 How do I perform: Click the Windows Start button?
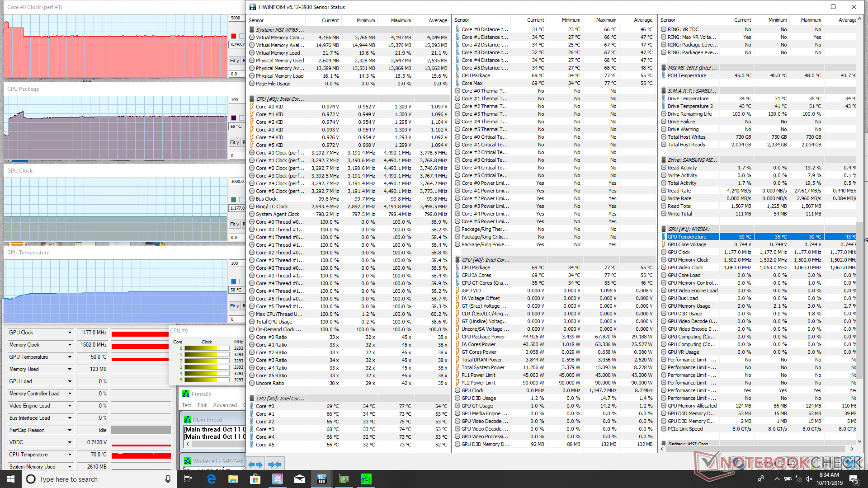pos(11,479)
